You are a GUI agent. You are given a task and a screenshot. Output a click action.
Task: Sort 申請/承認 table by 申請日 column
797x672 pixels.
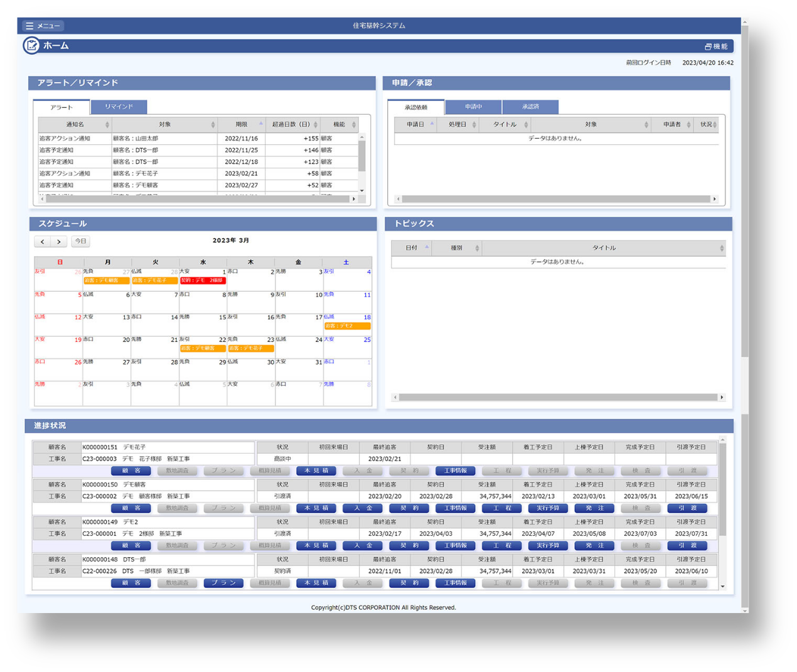pyautogui.click(x=415, y=125)
